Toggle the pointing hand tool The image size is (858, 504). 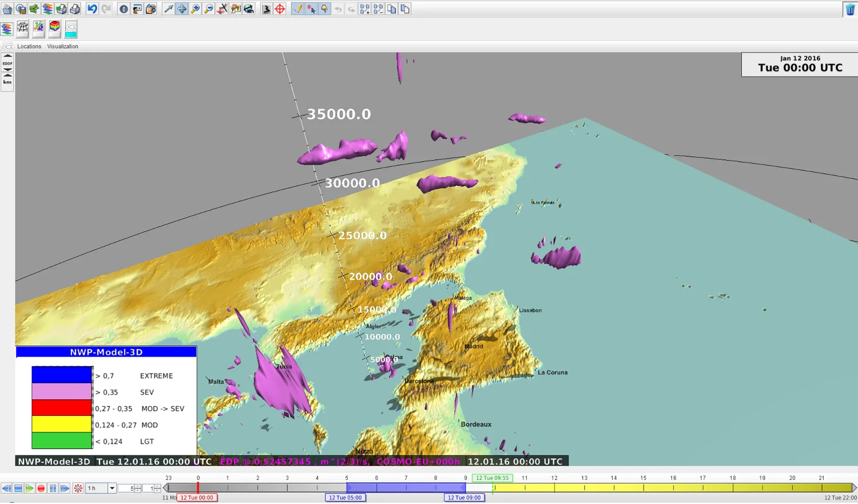point(324,9)
